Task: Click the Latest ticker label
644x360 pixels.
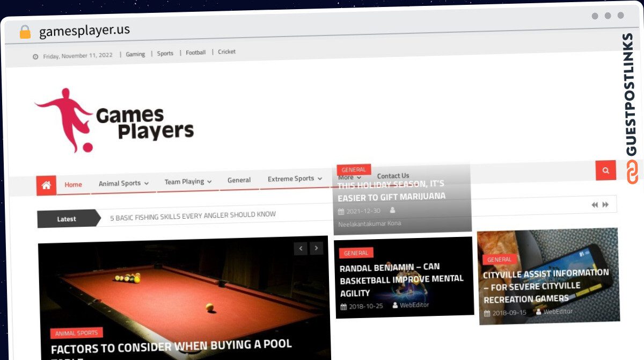Action: click(x=67, y=219)
